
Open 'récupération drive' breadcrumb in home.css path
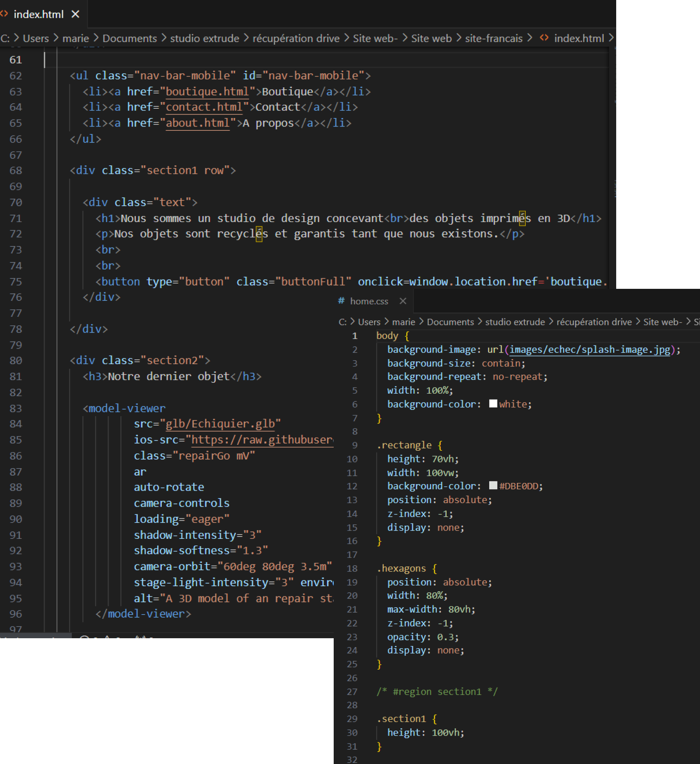point(594,322)
